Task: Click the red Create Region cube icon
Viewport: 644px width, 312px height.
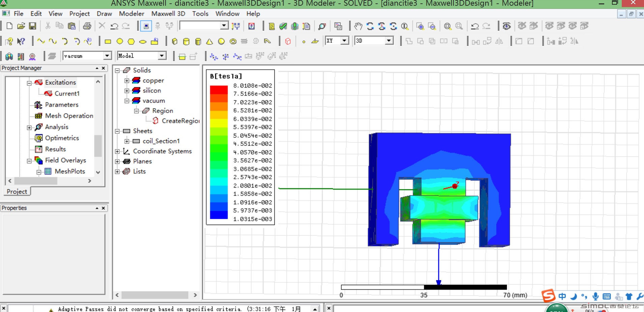Action: (x=288, y=41)
